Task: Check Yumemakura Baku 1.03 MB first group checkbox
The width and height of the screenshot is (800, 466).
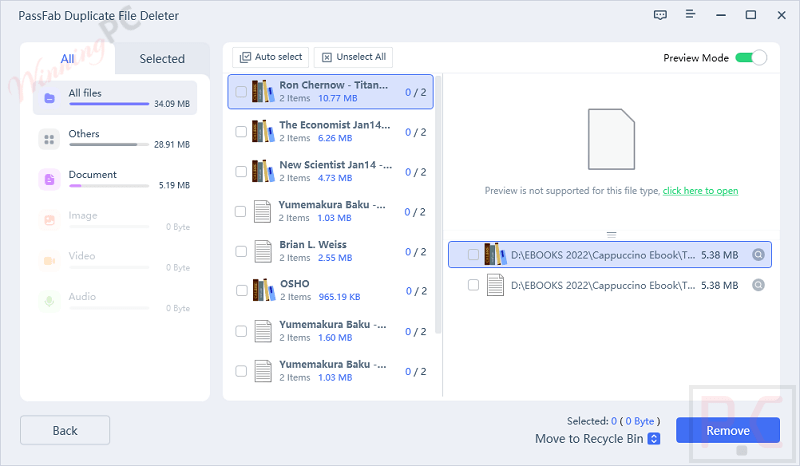Action: (240, 211)
